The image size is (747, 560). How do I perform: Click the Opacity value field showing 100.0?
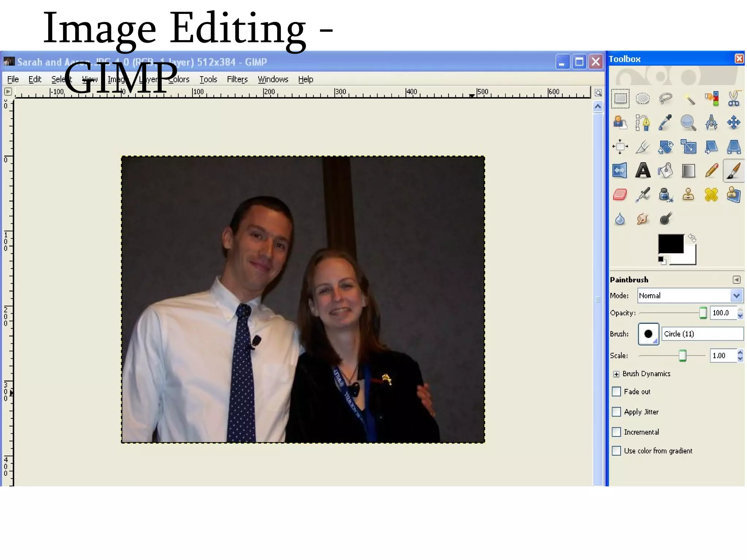click(724, 313)
